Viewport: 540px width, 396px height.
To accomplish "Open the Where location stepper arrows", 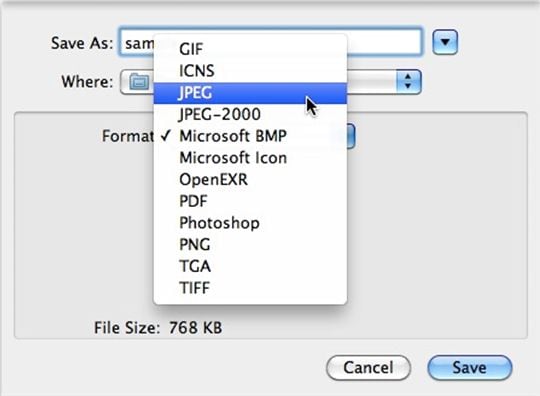I will click(408, 82).
